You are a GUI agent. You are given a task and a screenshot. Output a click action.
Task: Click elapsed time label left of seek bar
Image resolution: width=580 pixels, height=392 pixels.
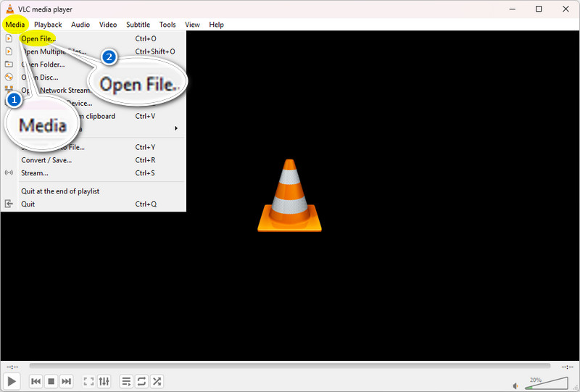pyautogui.click(x=12, y=367)
